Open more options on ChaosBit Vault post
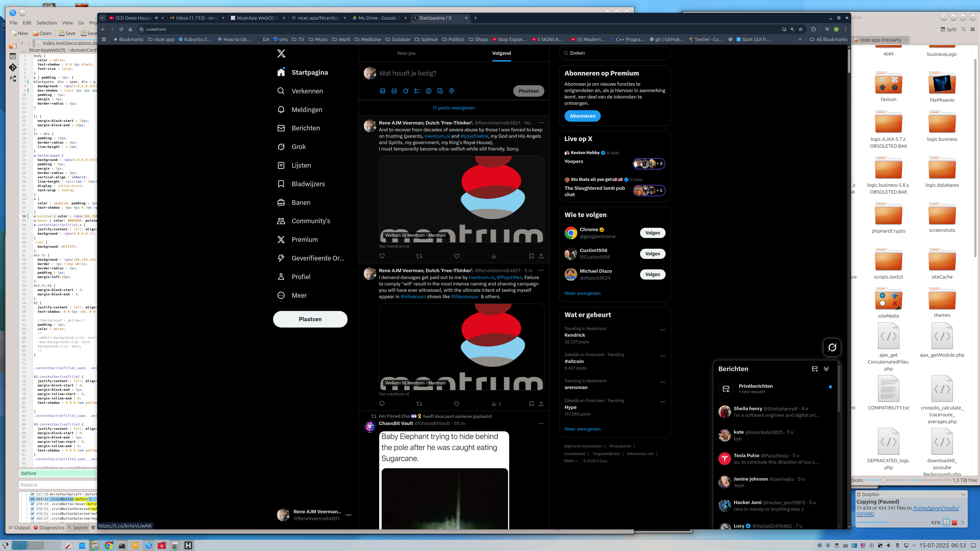This screenshot has height=551, width=980. pos(541,423)
